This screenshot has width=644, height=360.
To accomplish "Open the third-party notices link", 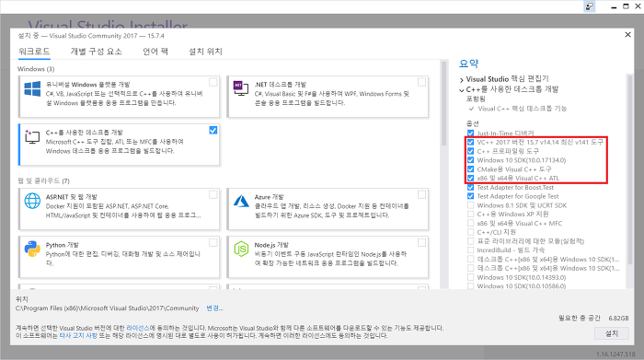I will click(x=78, y=336).
